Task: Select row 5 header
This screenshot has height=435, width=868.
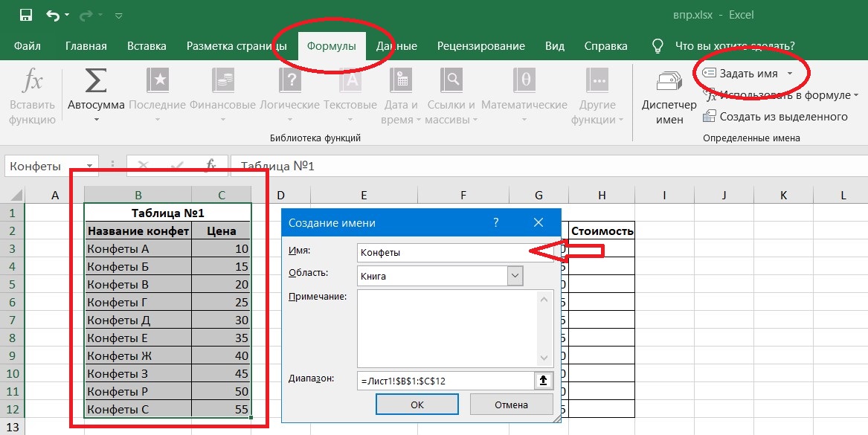Action: tap(12, 285)
